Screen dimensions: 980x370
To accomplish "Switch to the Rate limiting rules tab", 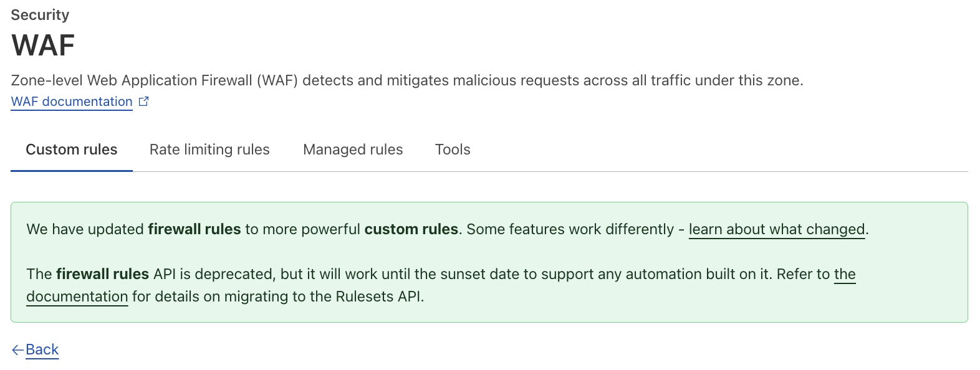I will pyautogui.click(x=209, y=149).
